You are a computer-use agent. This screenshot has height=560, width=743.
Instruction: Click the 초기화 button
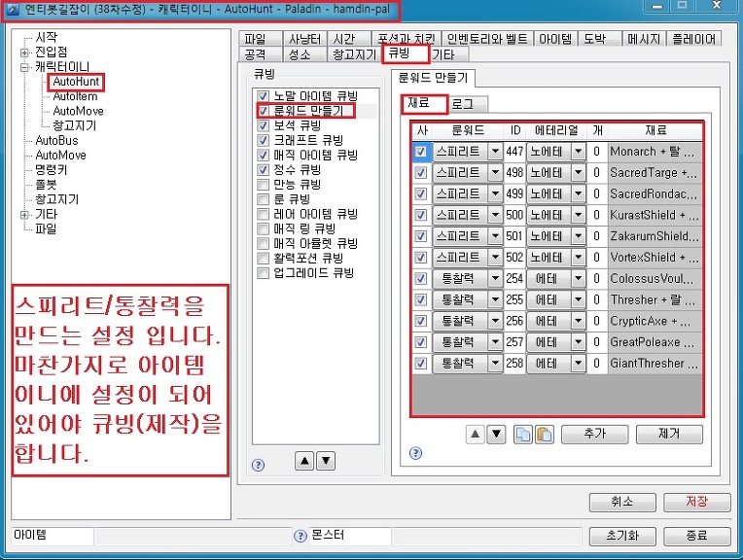622,536
